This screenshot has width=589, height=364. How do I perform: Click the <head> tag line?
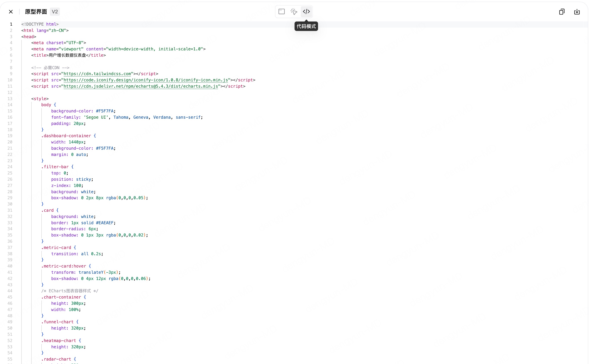click(x=29, y=37)
